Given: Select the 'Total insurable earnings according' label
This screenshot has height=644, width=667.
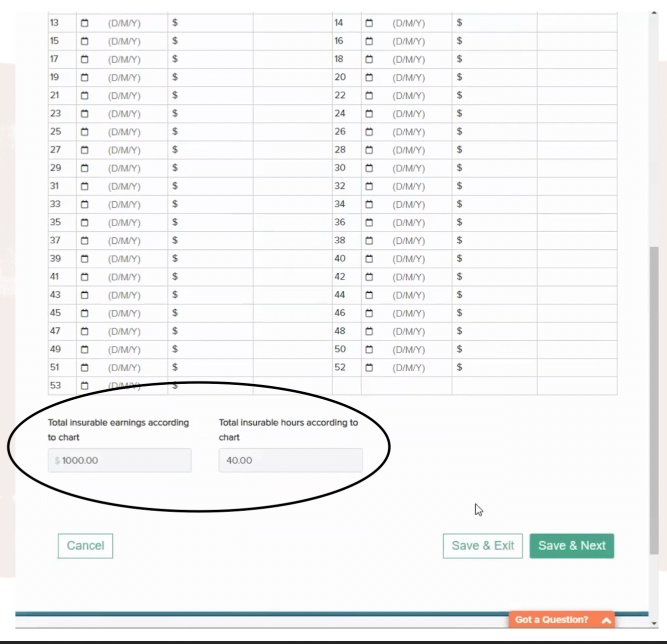Looking at the screenshot, I should click(118, 423).
